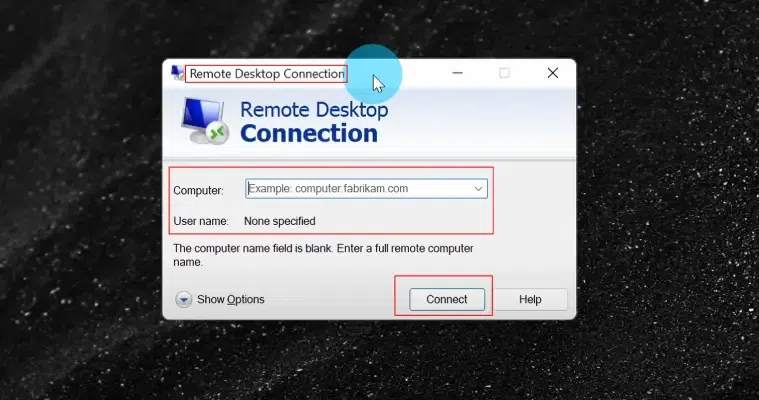Expand Show Options arrow icon
Viewport: 759px width, 400px height.
(183, 299)
